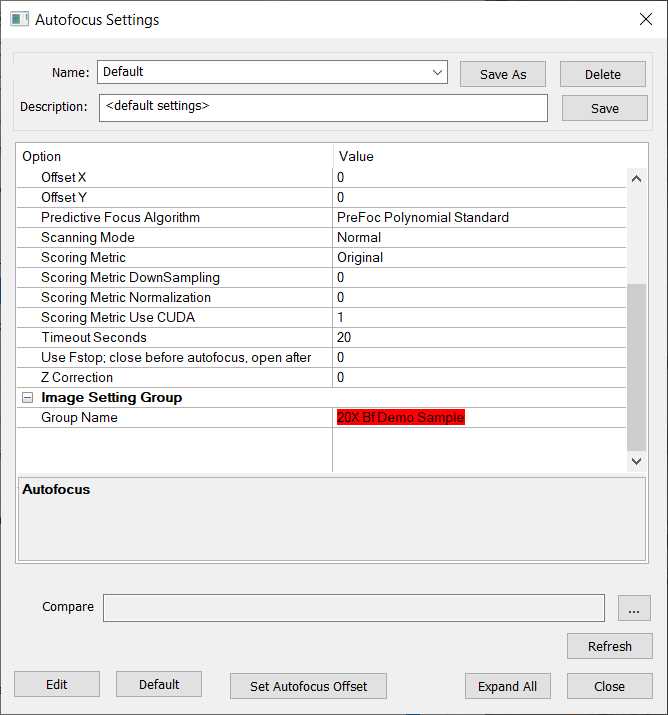Open the Name dropdown list

point(437,72)
